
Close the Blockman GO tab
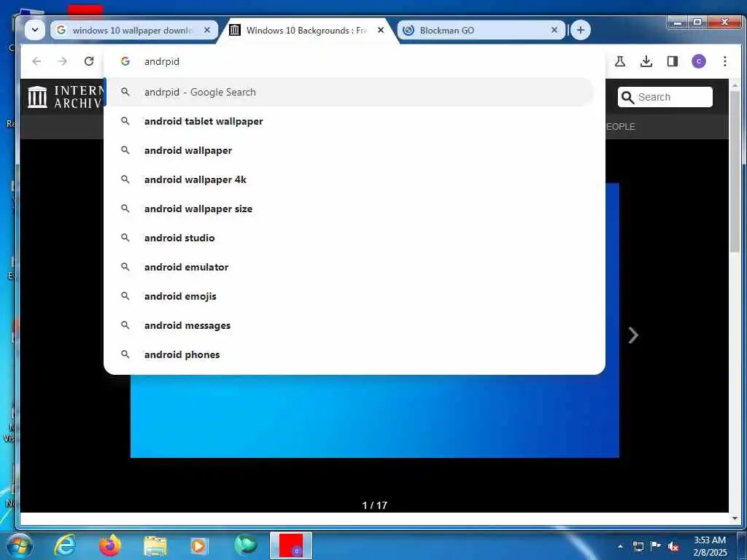[554, 30]
